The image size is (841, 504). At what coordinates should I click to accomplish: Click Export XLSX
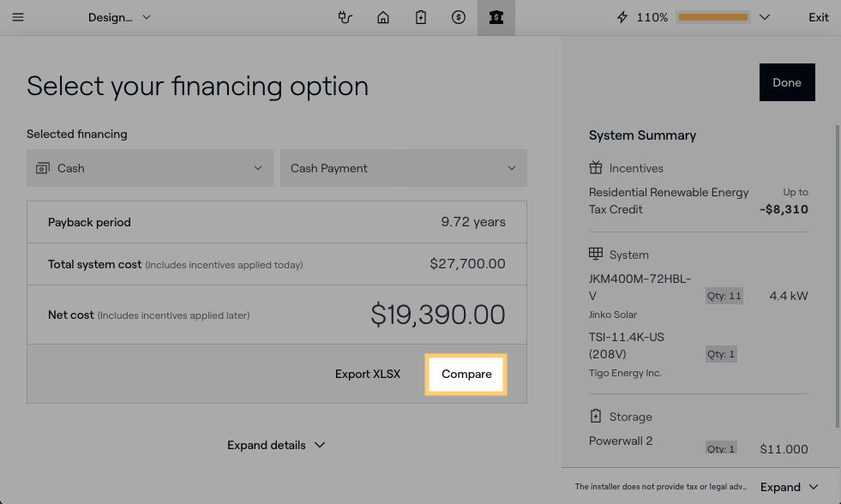tap(368, 375)
